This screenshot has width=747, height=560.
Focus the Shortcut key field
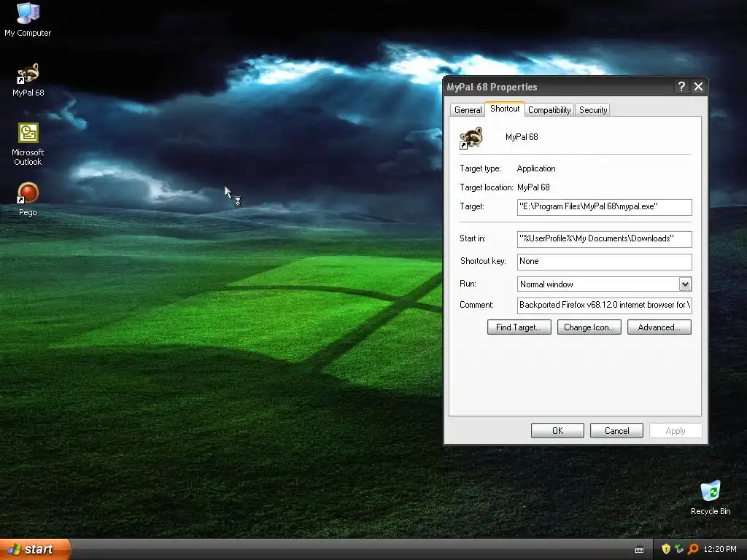[x=604, y=262]
